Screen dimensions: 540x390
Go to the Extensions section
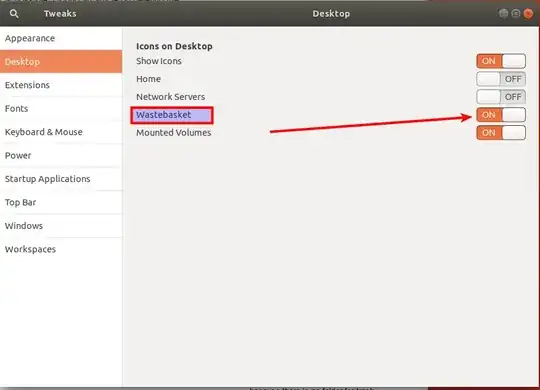(61, 85)
